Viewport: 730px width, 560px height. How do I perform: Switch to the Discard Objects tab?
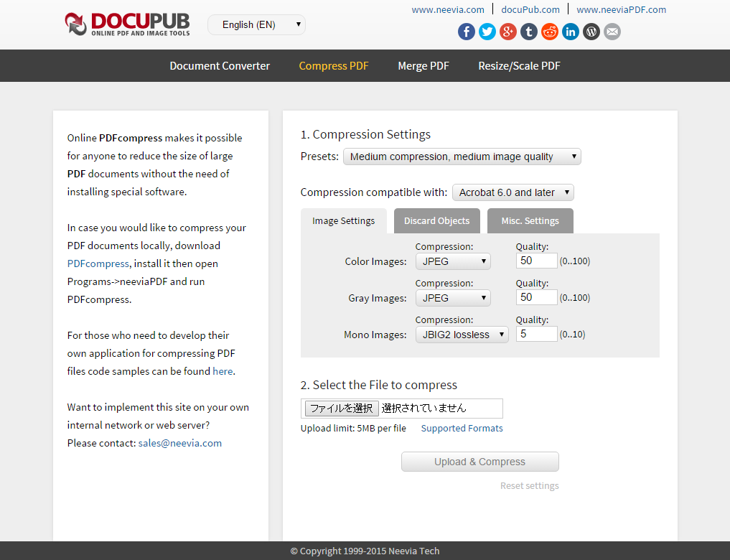pos(436,220)
